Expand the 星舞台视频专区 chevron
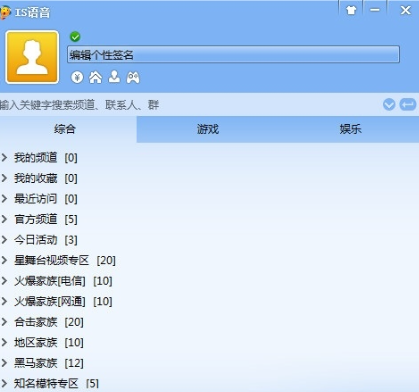The image size is (419, 392). [4, 260]
